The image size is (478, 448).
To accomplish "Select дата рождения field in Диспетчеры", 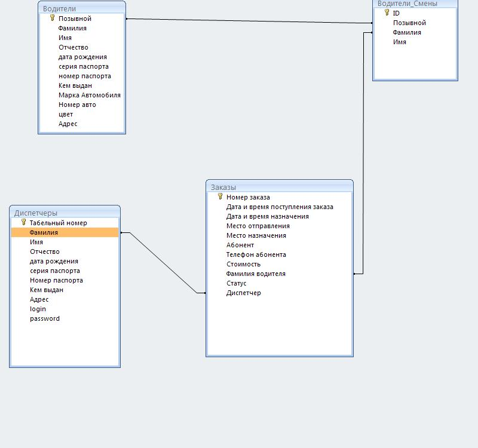I will click(x=54, y=261).
